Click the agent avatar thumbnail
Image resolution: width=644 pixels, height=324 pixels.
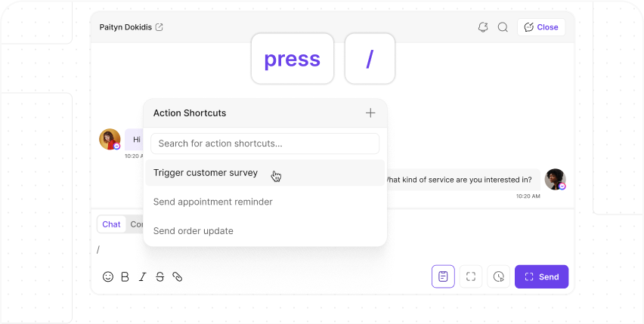click(x=556, y=179)
